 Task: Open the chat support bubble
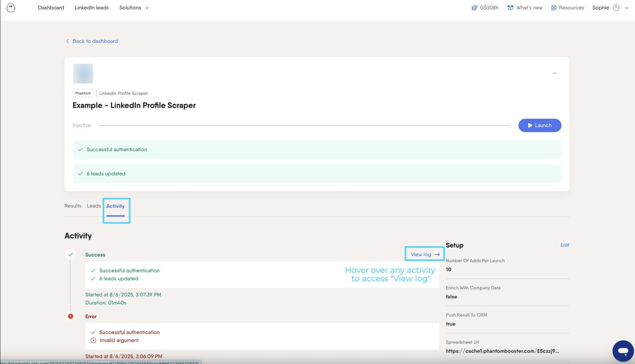tap(623, 351)
